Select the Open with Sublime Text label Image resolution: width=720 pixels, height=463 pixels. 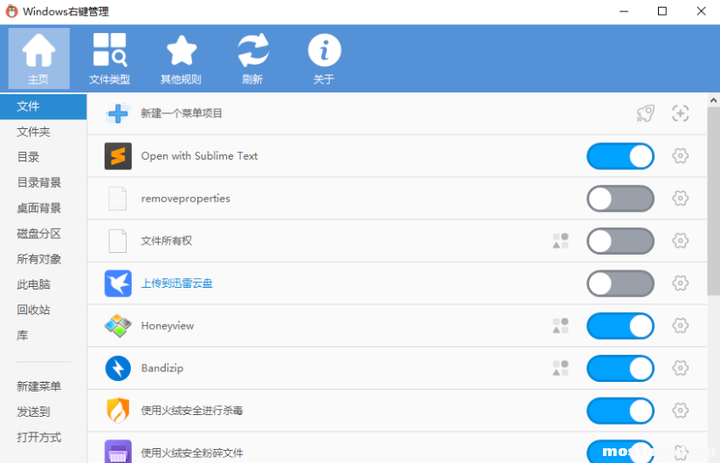pyautogui.click(x=199, y=156)
